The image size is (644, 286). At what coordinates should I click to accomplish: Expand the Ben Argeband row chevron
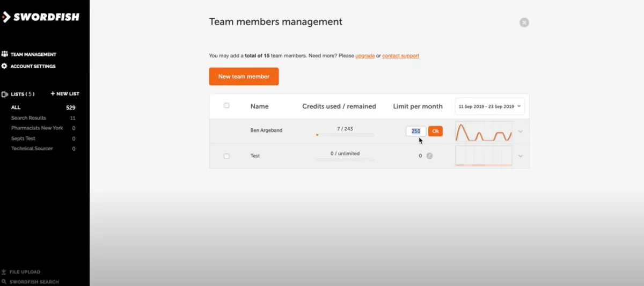tap(521, 131)
